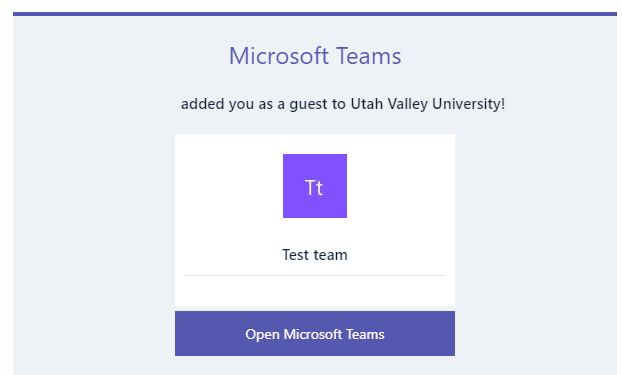
Task: Select the purple Tt team avatar
Action: [x=315, y=186]
